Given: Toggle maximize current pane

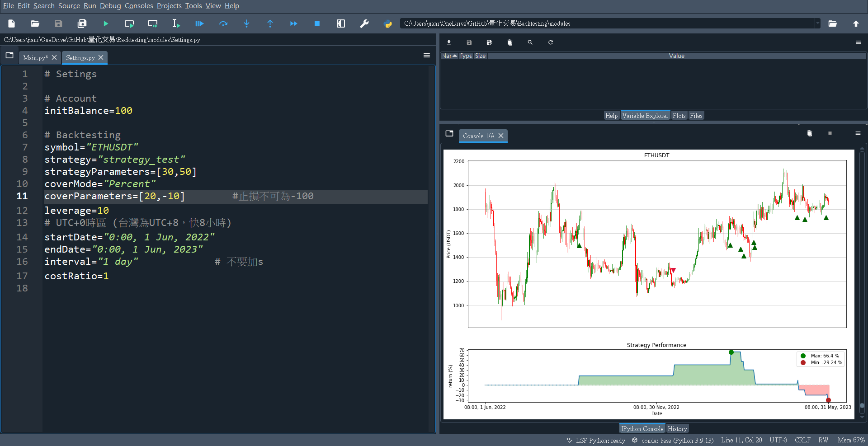Looking at the screenshot, I should click(340, 23).
